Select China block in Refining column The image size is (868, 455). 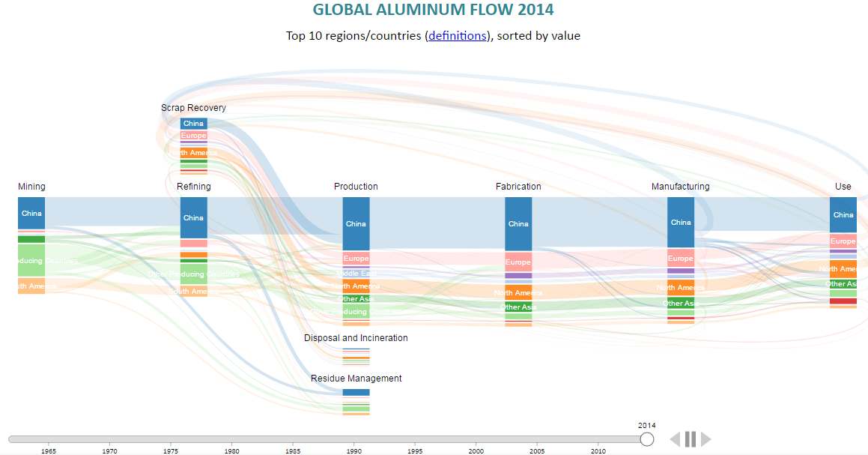(193, 217)
